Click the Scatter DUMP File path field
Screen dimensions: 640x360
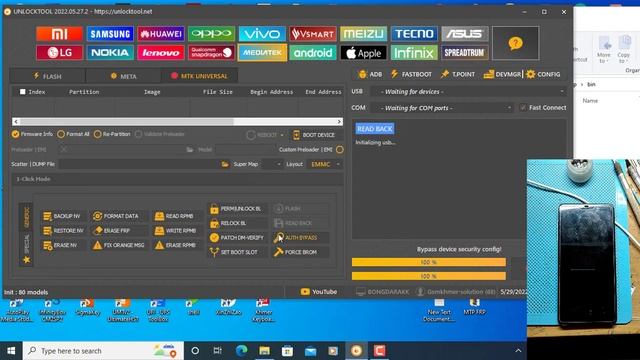140,164
